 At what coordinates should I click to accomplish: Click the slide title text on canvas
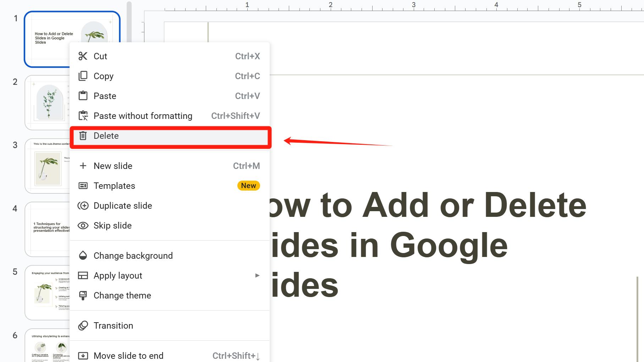[x=428, y=245]
